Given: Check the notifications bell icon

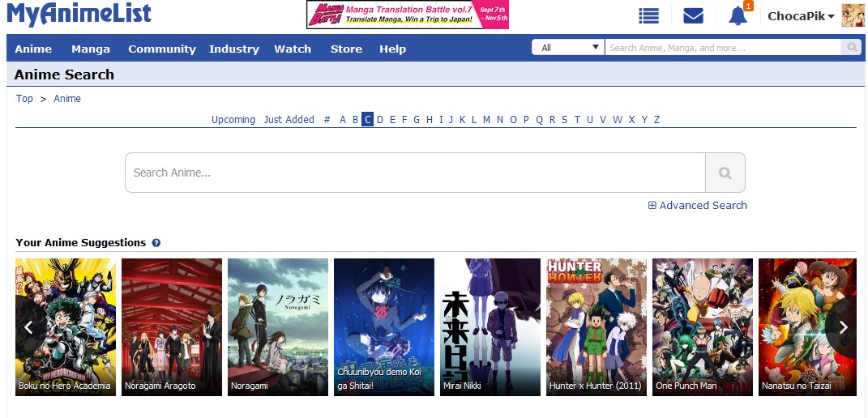Looking at the screenshot, I should (738, 15).
